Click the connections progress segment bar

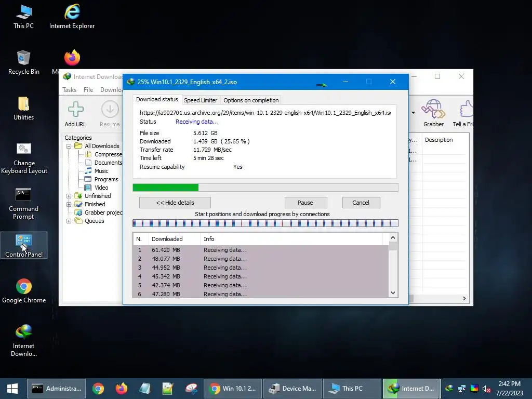click(265, 223)
